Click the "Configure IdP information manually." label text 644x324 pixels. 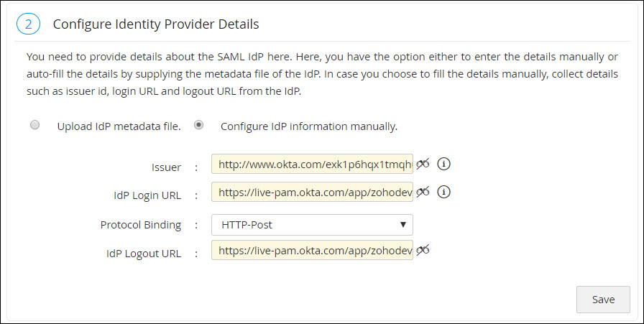click(309, 127)
